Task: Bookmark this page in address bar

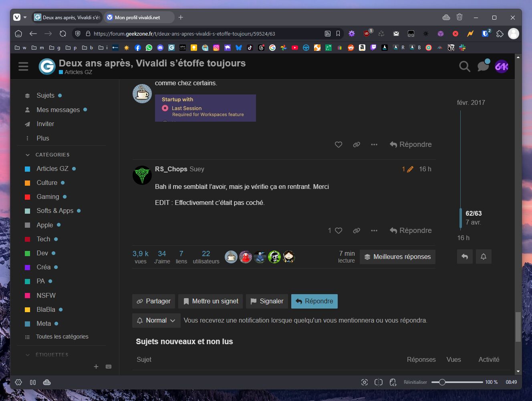Action: (338, 34)
